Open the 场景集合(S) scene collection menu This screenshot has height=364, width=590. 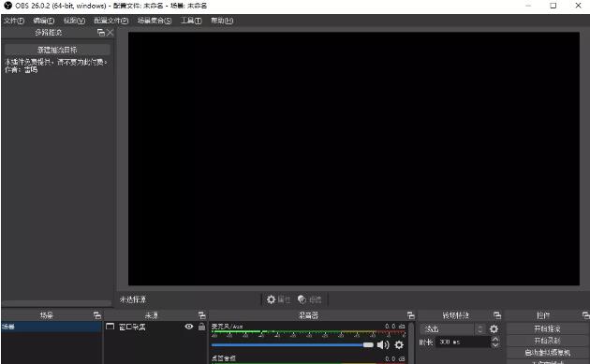[155, 21]
